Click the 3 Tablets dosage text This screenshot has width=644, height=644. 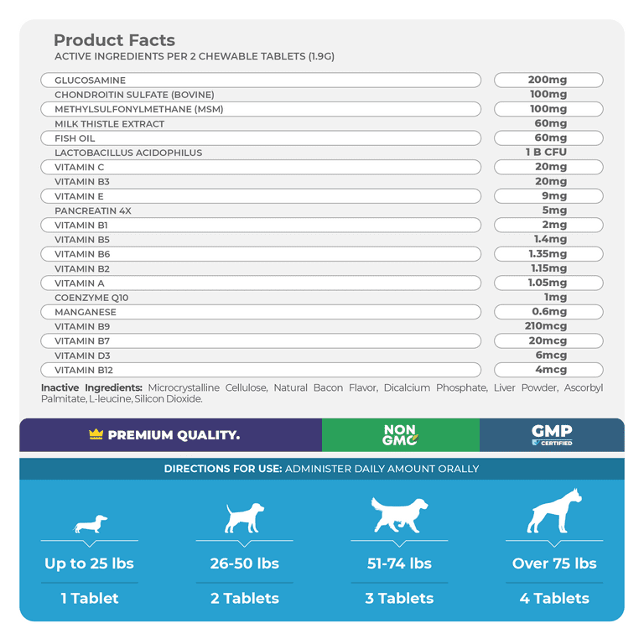(399, 599)
